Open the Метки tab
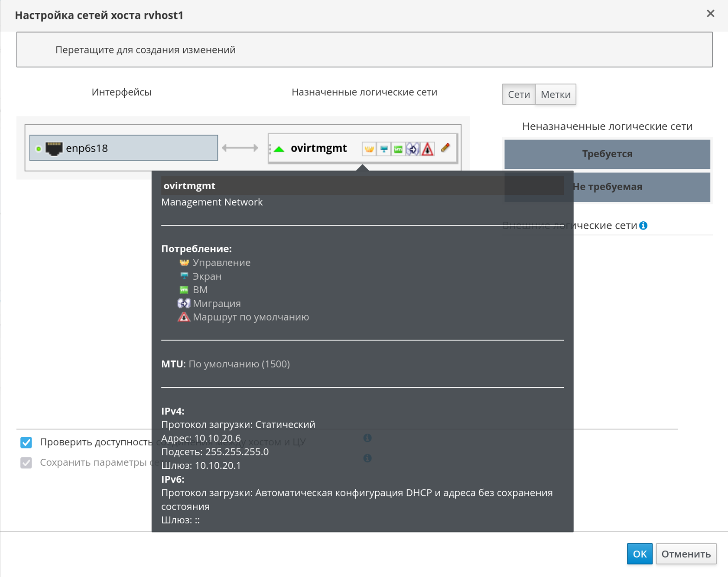The image size is (728, 577). coord(556,95)
